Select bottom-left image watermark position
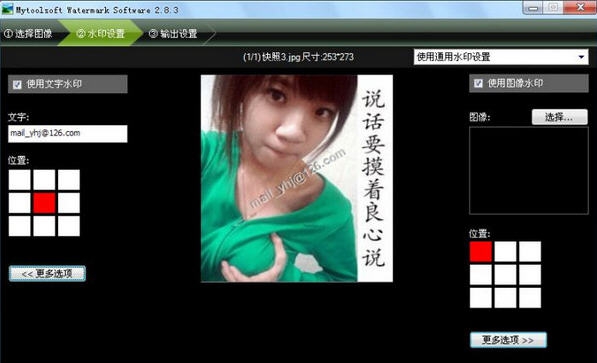 pyautogui.click(x=481, y=298)
